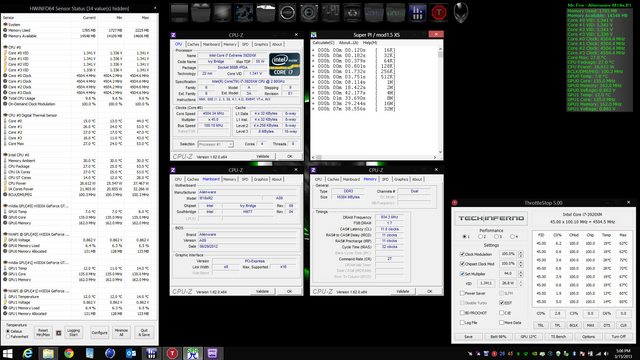The image size is (640, 360).
Task: Open File Explorer from the taskbar
Action: (48, 353)
